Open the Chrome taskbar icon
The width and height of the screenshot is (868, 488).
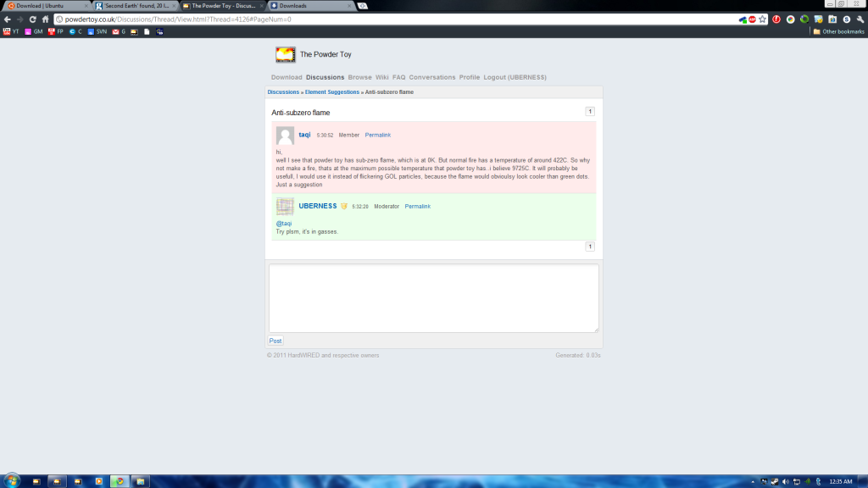point(120,481)
